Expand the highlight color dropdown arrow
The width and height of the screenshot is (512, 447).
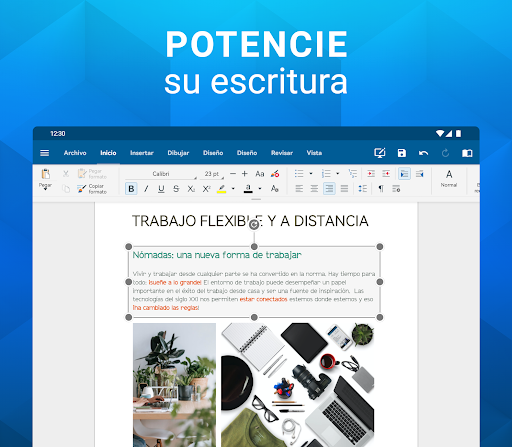click(233, 189)
